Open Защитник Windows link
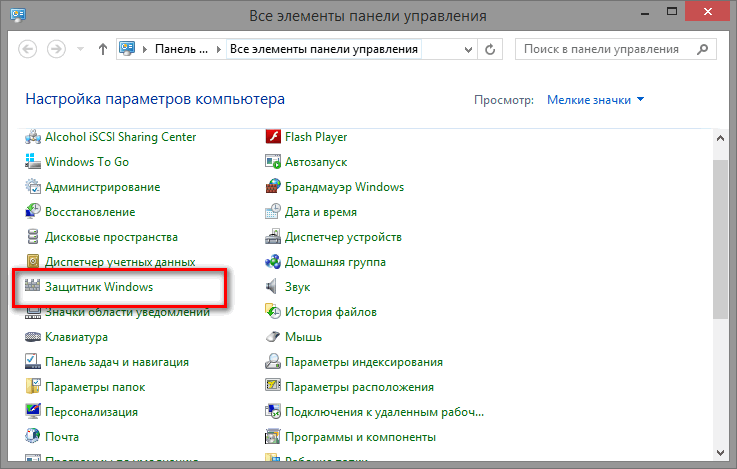The width and height of the screenshot is (737, 469). tap(99, 287)
